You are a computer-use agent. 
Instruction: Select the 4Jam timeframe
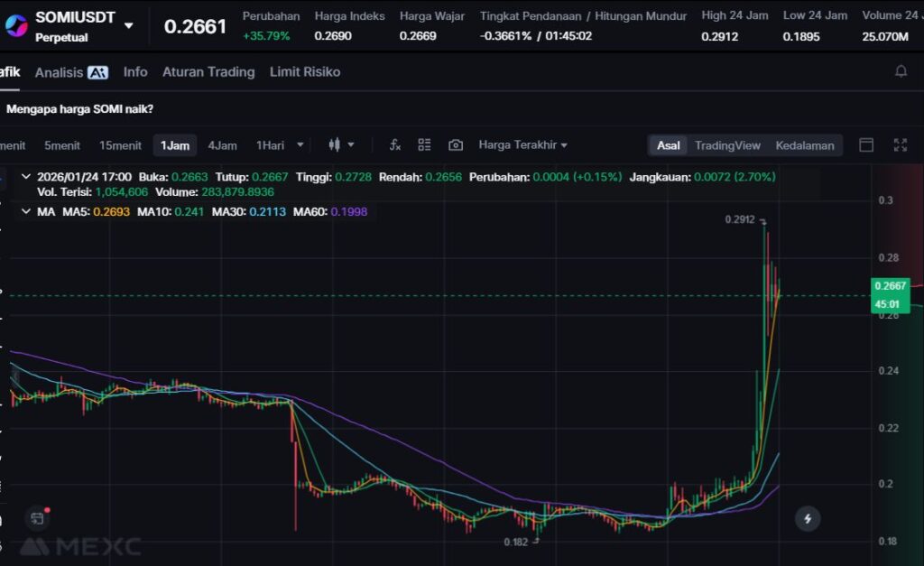[222, 145]
